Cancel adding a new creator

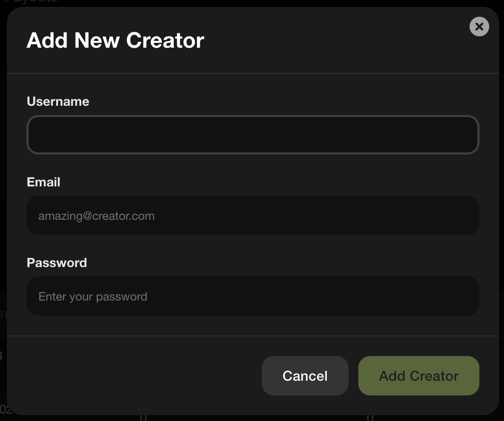[x=305, y=376]
